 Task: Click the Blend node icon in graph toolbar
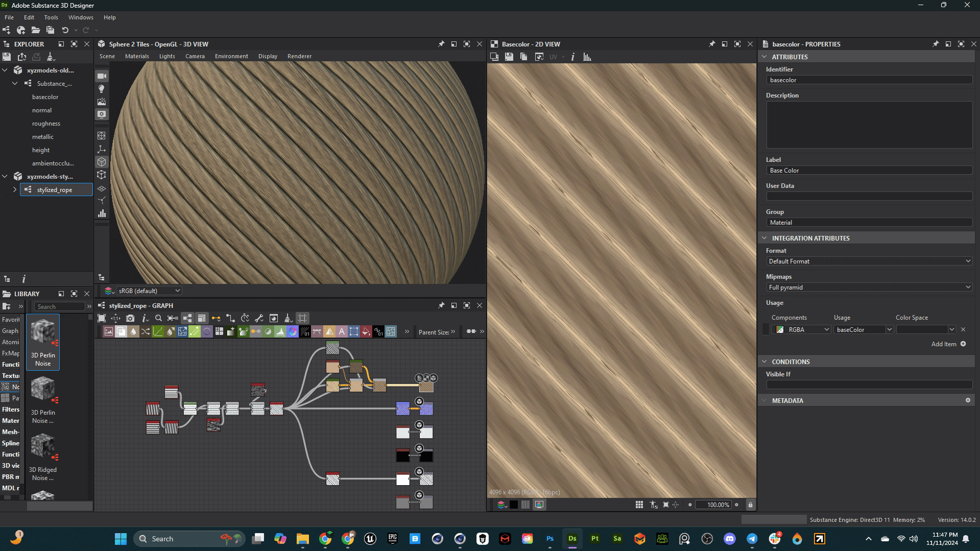(121, 332)
